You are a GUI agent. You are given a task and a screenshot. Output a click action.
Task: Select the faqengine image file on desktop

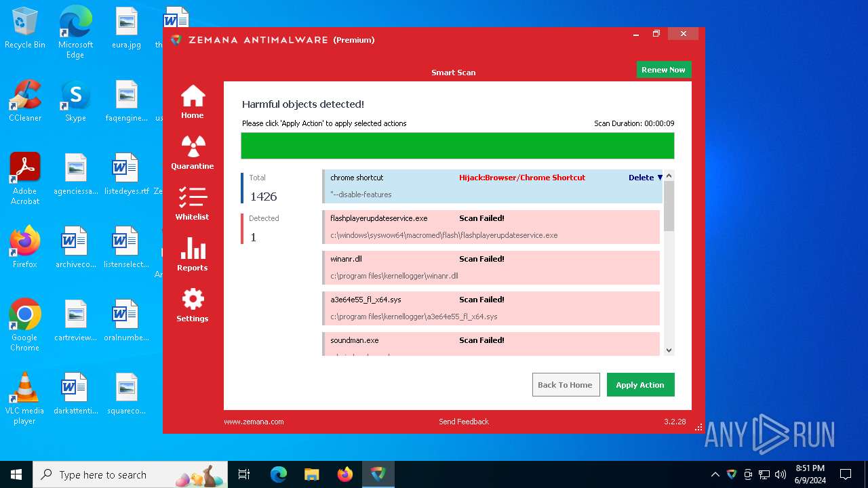[126, 102]
